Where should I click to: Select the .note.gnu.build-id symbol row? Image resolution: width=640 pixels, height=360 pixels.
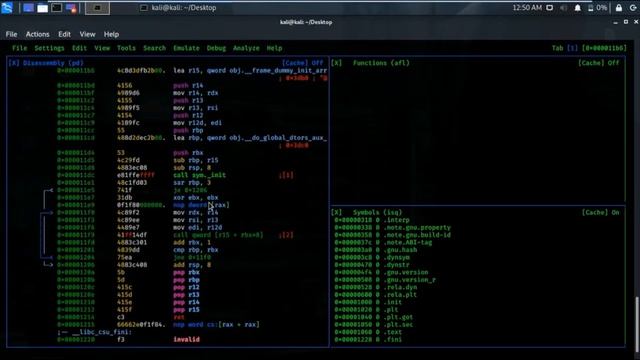(393, 235)
